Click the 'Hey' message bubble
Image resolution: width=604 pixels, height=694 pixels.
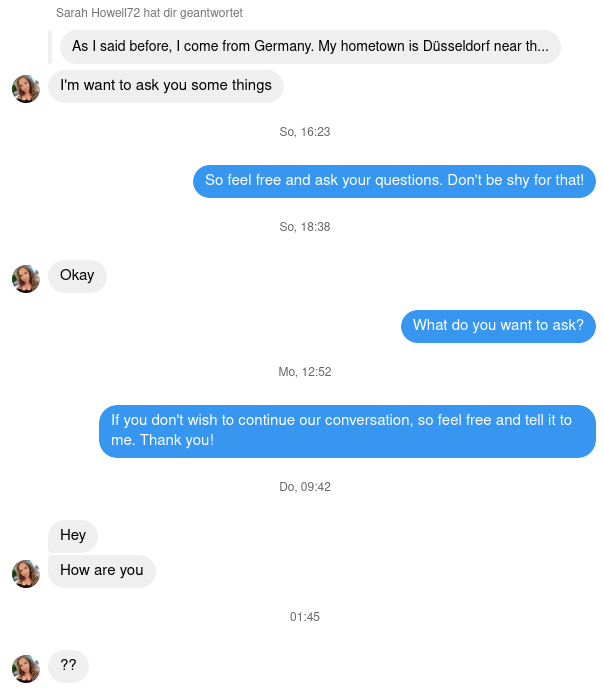pos(73,536)
